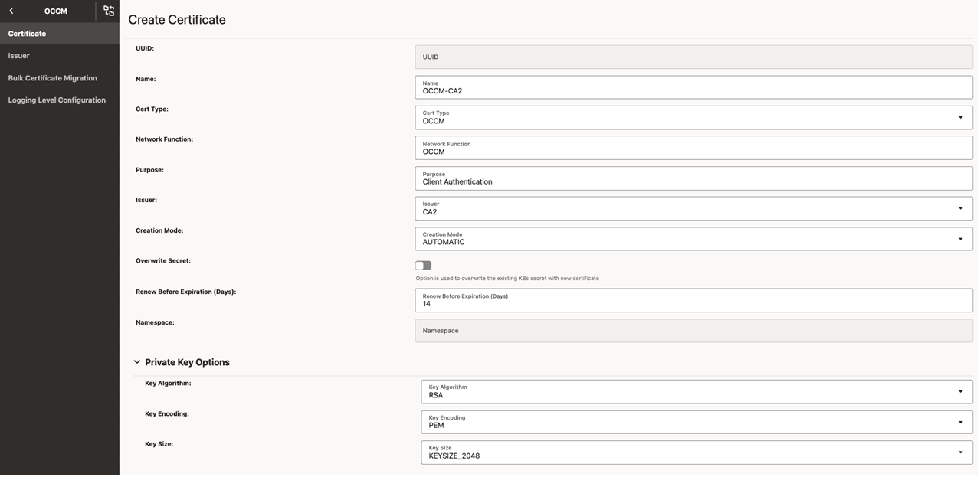Click the Namespace field
The image size is (980, 477).
tap(693, 331)
